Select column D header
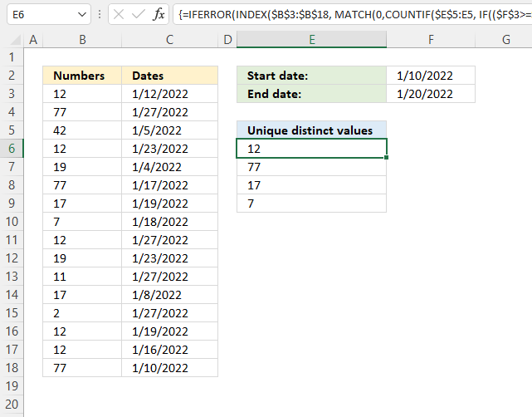Viewport: 532px width, 417px height. point(227,40)
